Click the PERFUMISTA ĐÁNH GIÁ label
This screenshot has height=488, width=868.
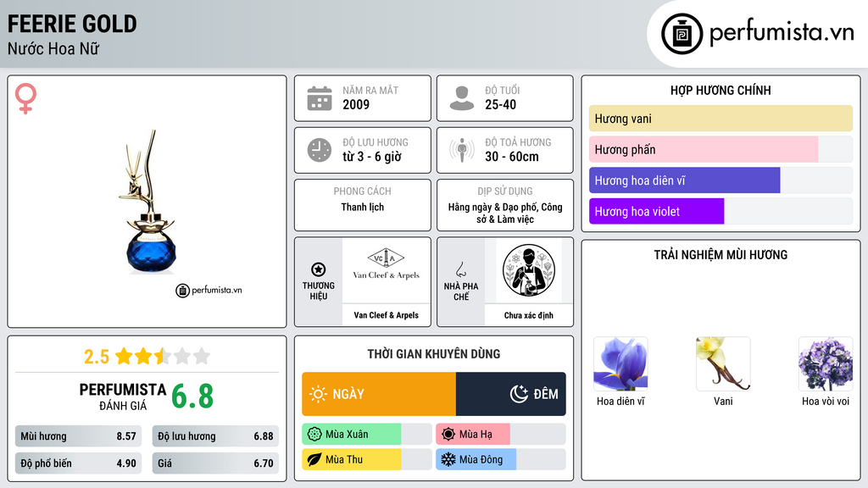[x=122, y=396]
